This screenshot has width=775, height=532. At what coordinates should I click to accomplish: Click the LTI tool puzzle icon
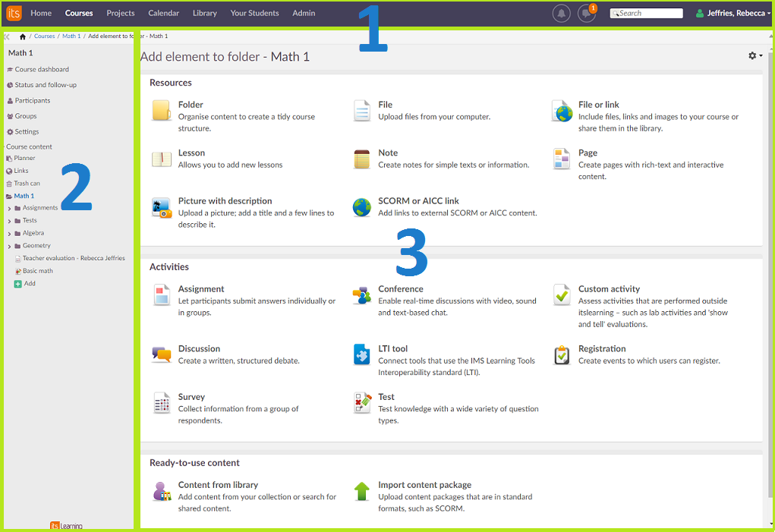(x=362, y=354)
